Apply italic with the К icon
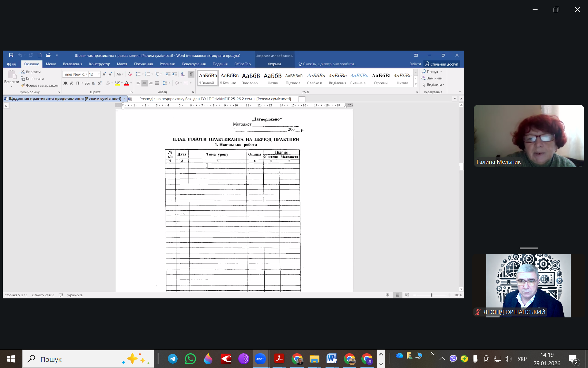 pos(71,83)
